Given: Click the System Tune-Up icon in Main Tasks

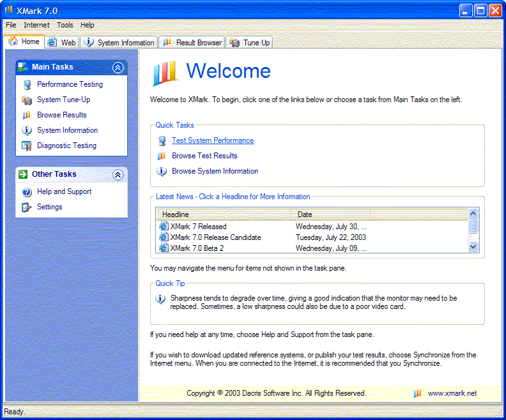Looking at the screenshot, I should [27, 100].
